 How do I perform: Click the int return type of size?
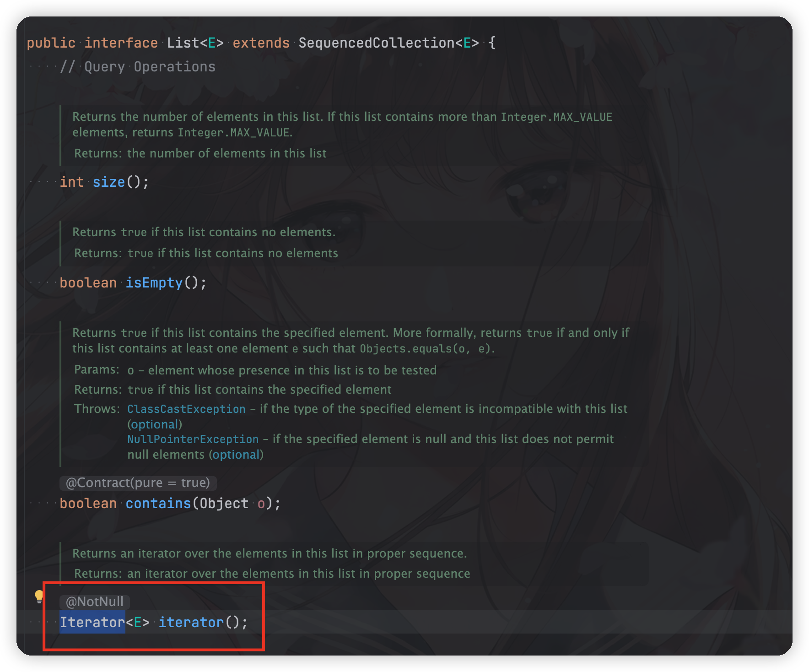coord(72,182)
